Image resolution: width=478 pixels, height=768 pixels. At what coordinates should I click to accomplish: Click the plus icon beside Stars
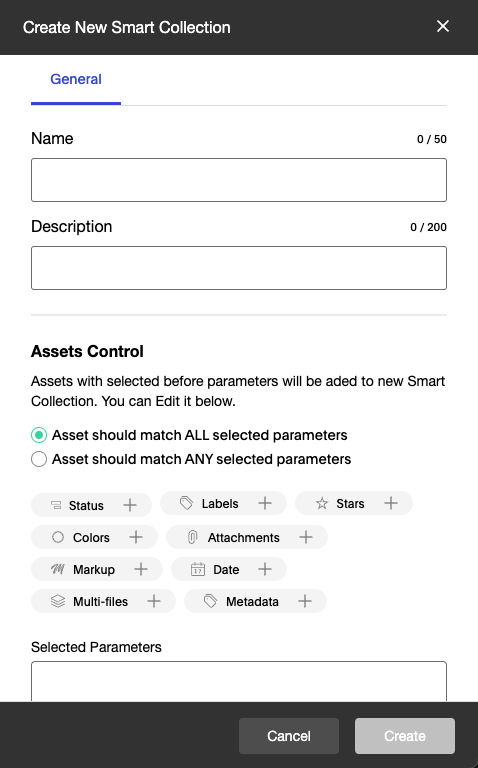tap(391, 503)
